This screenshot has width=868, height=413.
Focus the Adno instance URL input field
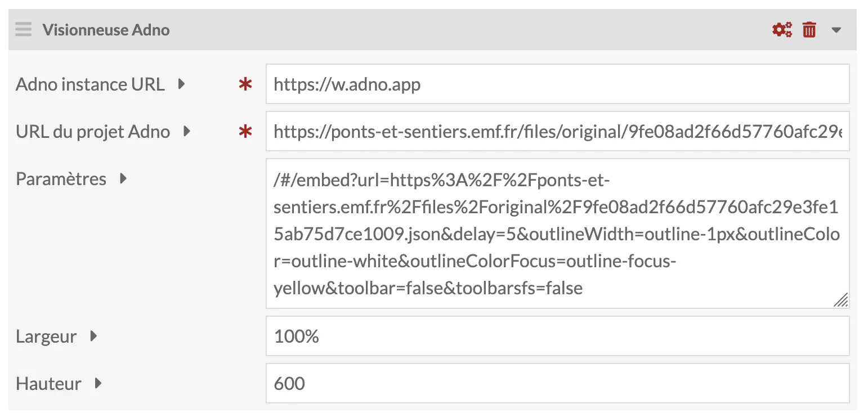(557, 84)
